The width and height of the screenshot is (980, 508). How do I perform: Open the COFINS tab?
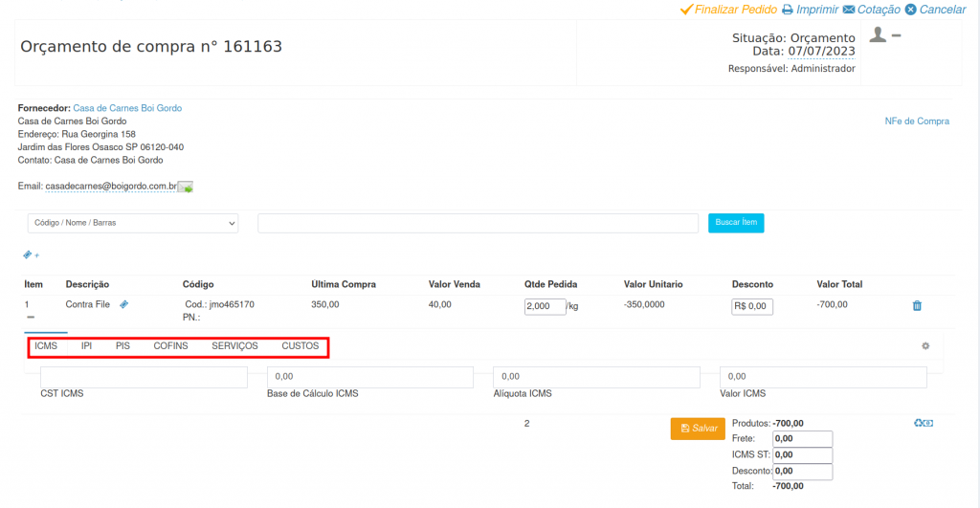[170, 345]
